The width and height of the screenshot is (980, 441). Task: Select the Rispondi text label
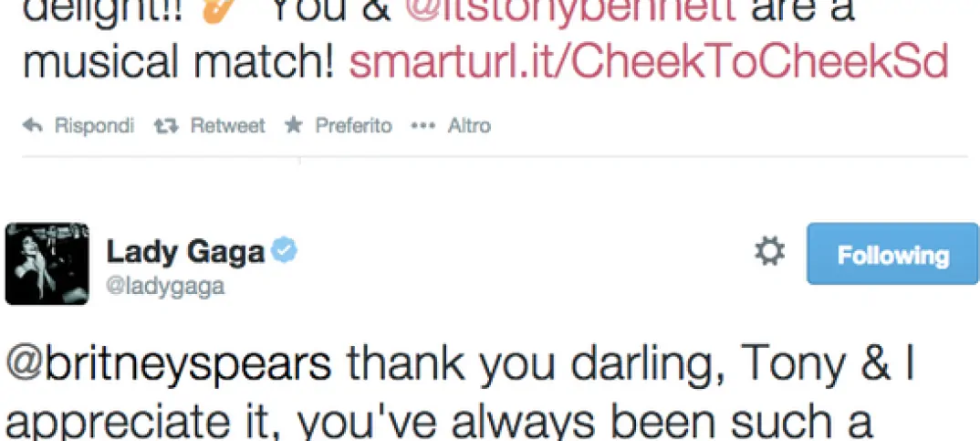95,126
